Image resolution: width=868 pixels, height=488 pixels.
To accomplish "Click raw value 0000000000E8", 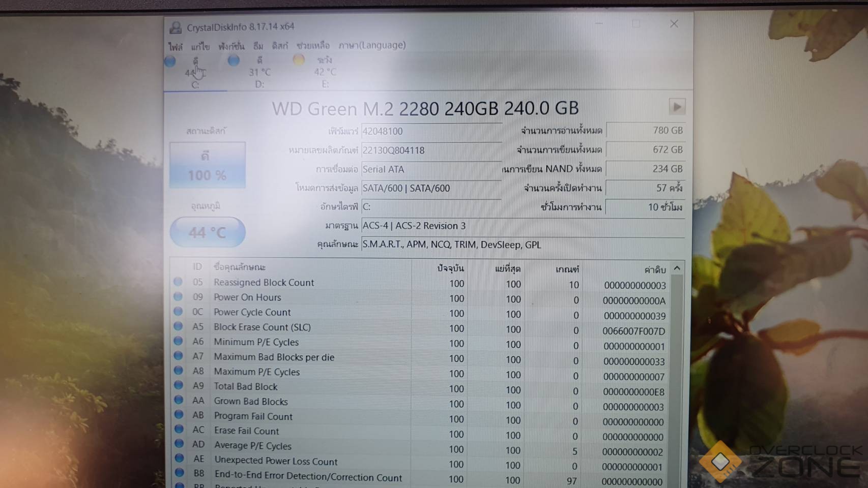I will coord(634,392).
